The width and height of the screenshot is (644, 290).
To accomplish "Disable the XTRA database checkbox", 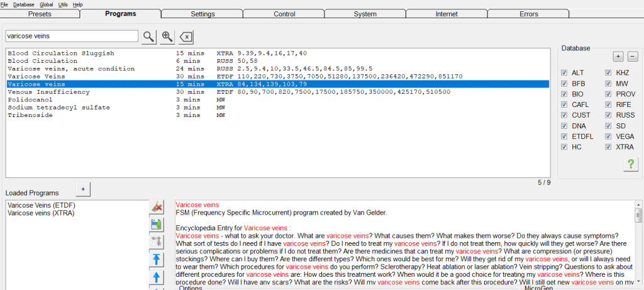I will click(608, 147).
